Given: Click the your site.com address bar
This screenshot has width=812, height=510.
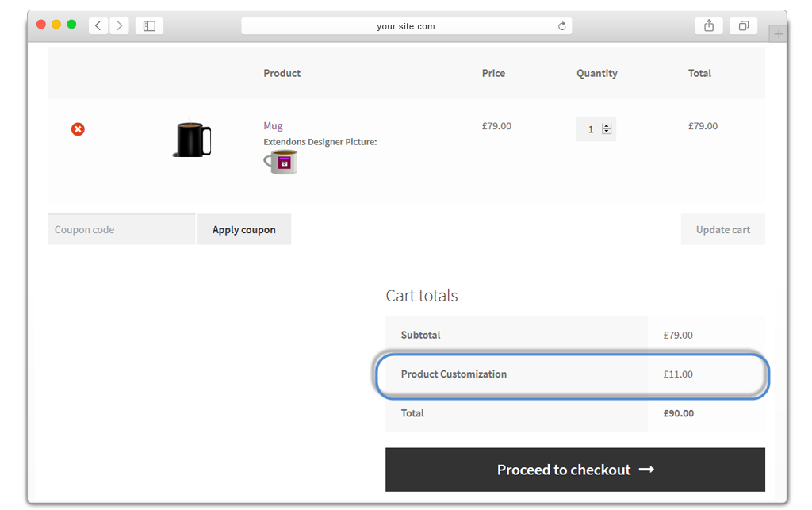Looking at the screenshot, I should [x=405, y=26].
